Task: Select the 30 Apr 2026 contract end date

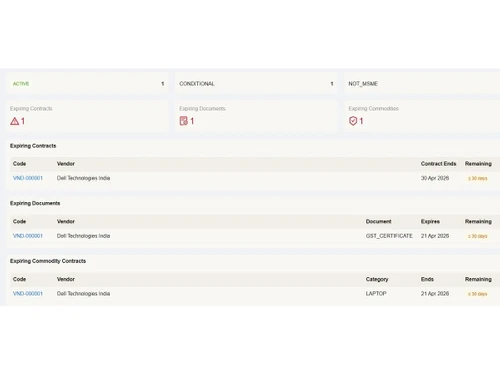Action: point(435,178)
